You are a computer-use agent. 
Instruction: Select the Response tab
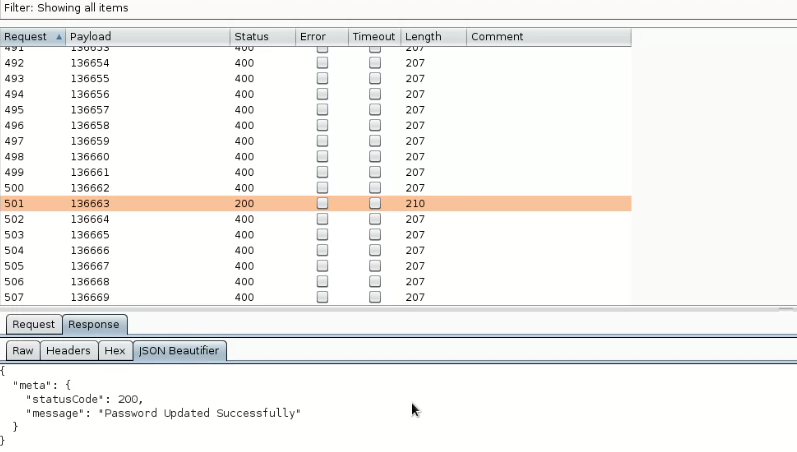(95, 325)
